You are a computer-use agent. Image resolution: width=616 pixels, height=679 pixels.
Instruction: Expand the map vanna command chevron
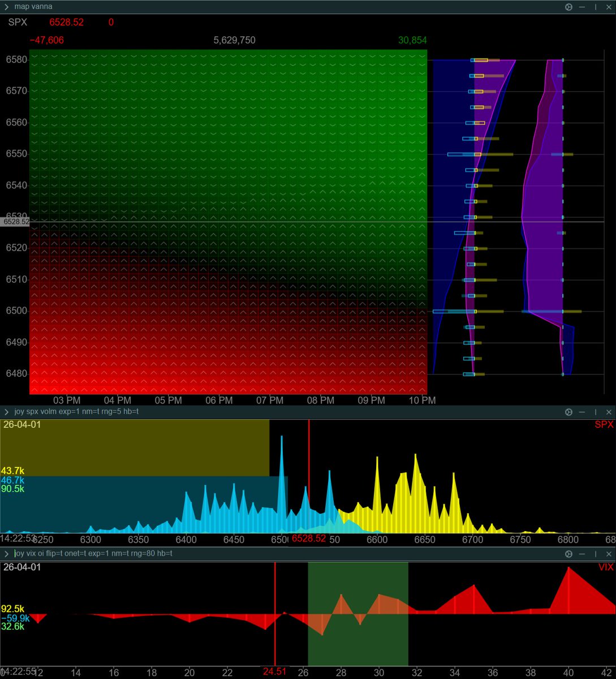tap(6, 7)
